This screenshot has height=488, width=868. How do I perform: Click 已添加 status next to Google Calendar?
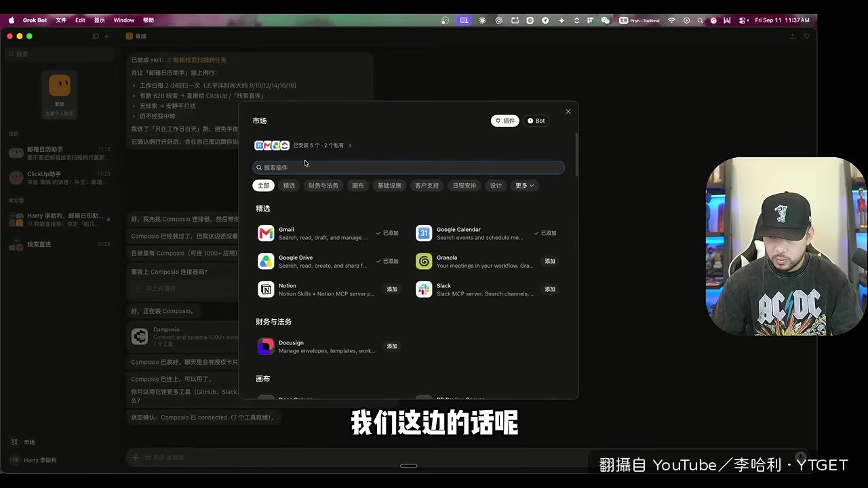545,233
